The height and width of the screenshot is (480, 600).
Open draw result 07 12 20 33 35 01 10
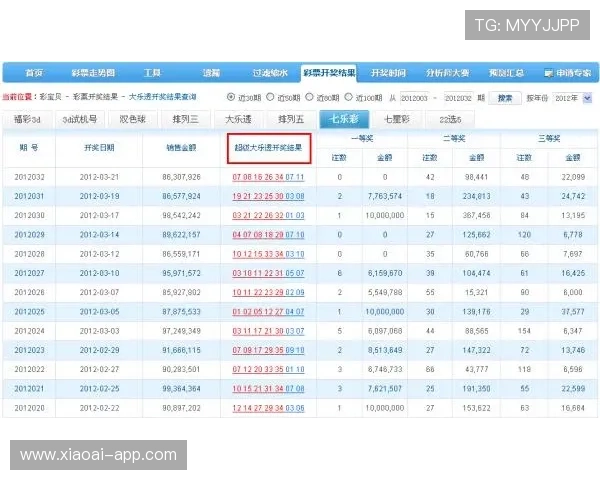268,369
